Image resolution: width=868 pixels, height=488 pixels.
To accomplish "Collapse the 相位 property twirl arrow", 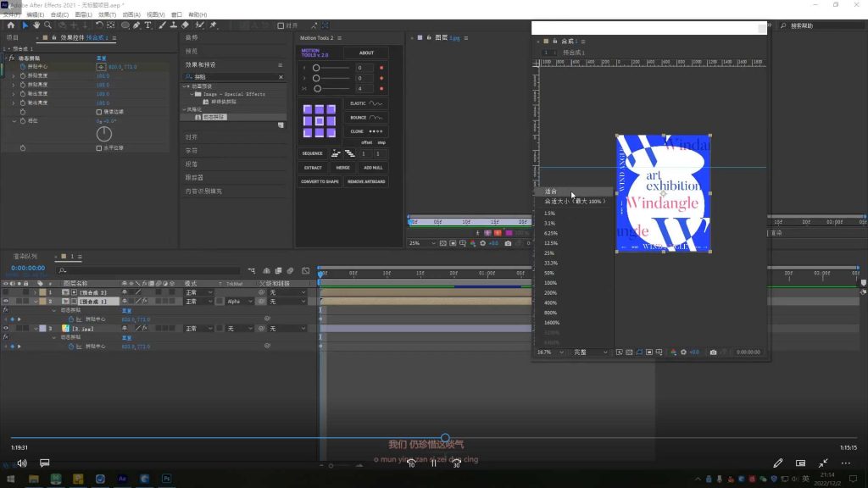I will (14, 121).
